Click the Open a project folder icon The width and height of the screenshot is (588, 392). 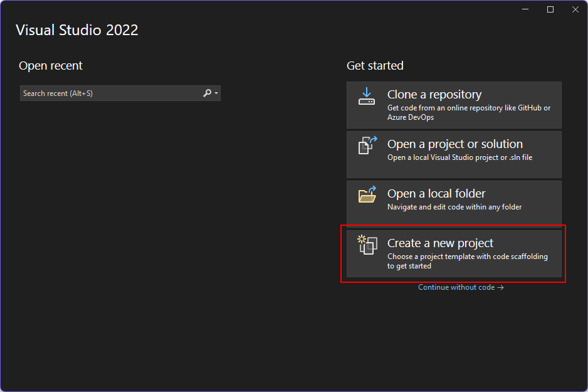[x=367, y=147]
